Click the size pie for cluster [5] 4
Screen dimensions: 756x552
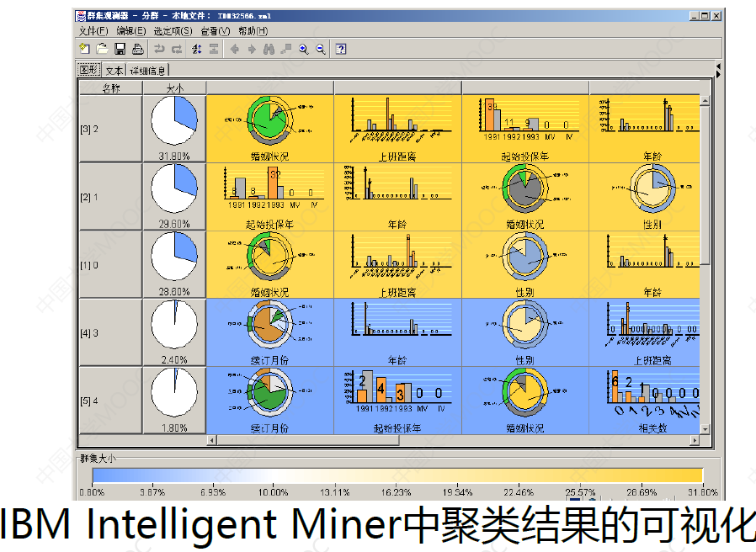(174, 392)
